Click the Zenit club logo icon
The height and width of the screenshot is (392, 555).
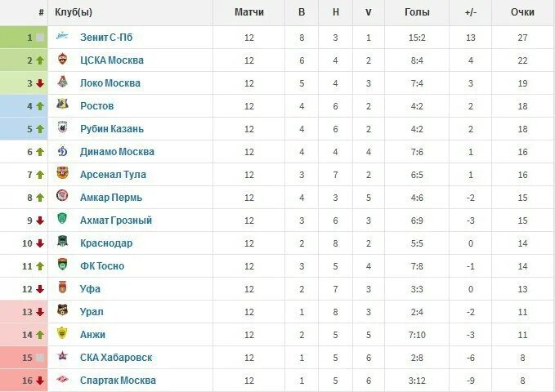click(62, 36)
